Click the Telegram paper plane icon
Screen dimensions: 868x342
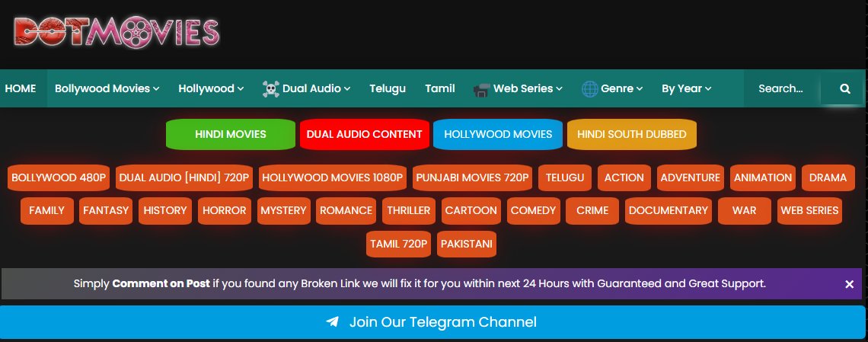(x=332, y=322)
